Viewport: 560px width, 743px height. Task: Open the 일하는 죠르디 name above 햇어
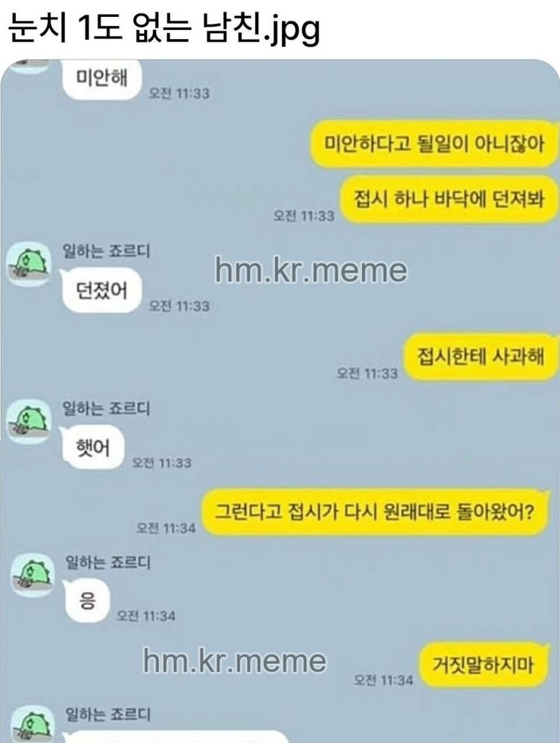pyautogui.click(x=106, y=408)
